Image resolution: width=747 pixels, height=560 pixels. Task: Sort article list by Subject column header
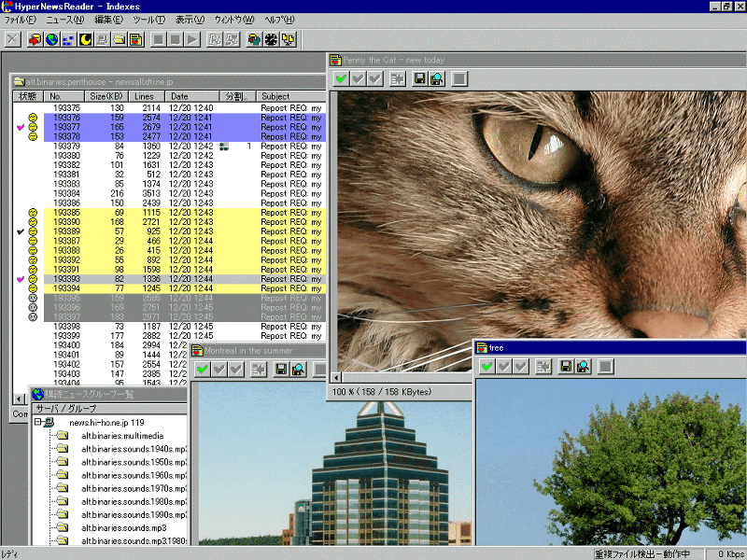[290, 96]
